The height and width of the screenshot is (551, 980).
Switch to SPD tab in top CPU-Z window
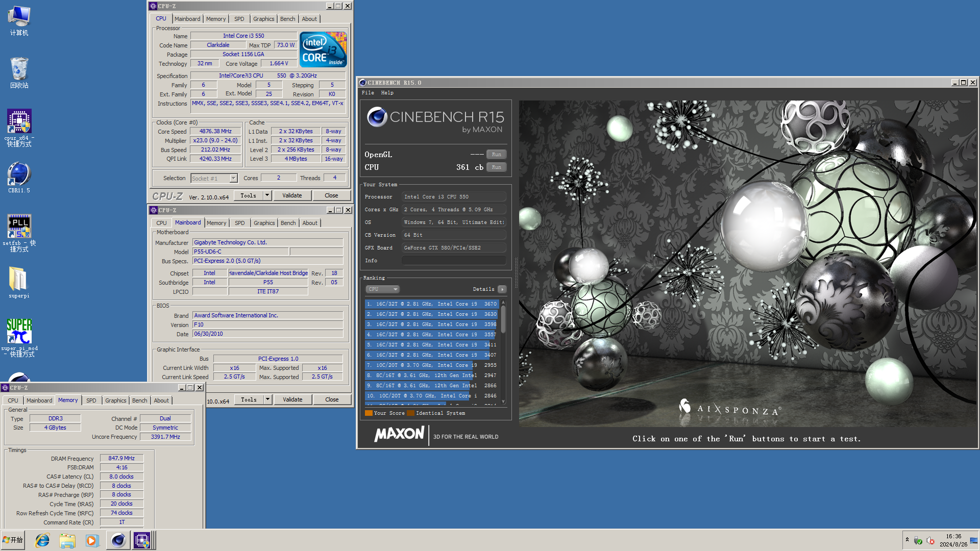[x=239, y=19]
